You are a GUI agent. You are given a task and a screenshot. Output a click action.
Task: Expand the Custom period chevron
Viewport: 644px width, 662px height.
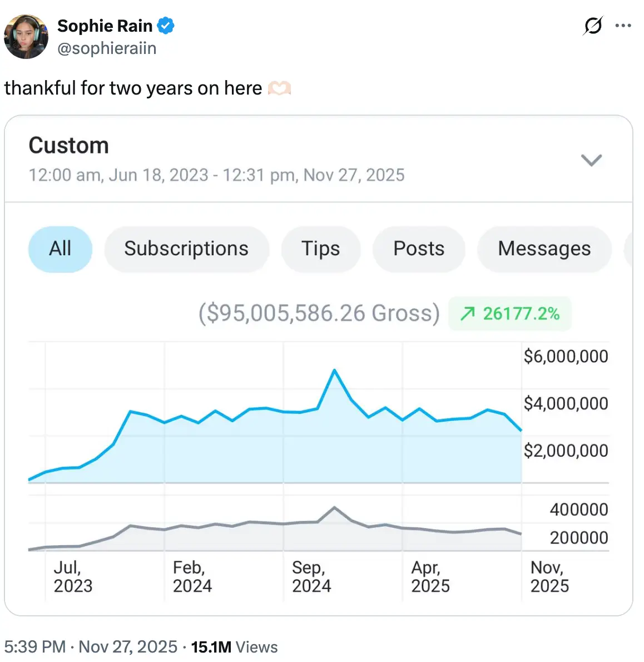pos(591,160)
